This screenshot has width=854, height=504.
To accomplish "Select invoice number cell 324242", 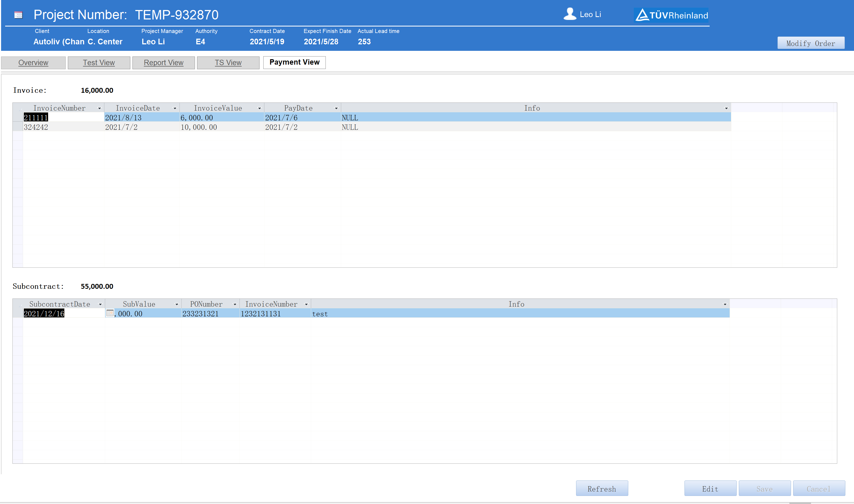I will tap(64, 127).
